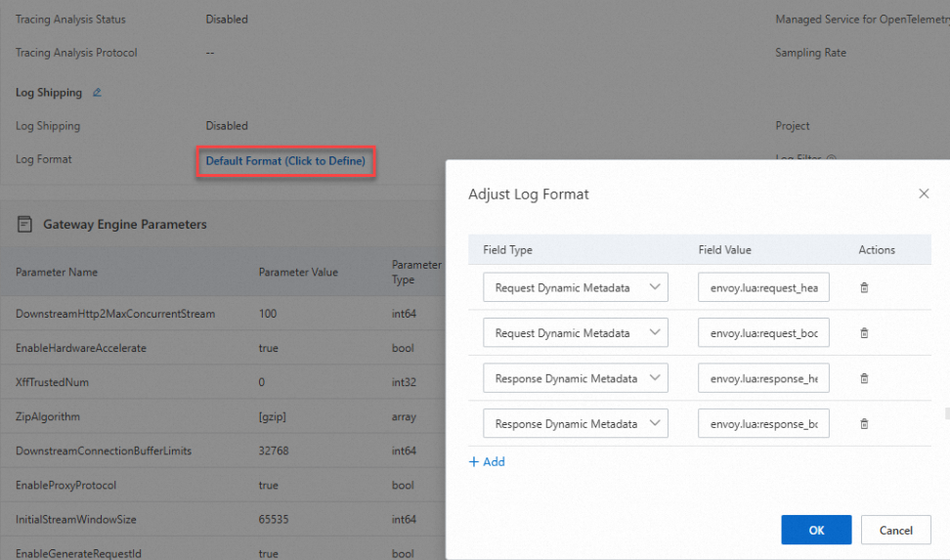Delete the last Response Dynamic Metadata row

tap(864, 424)
